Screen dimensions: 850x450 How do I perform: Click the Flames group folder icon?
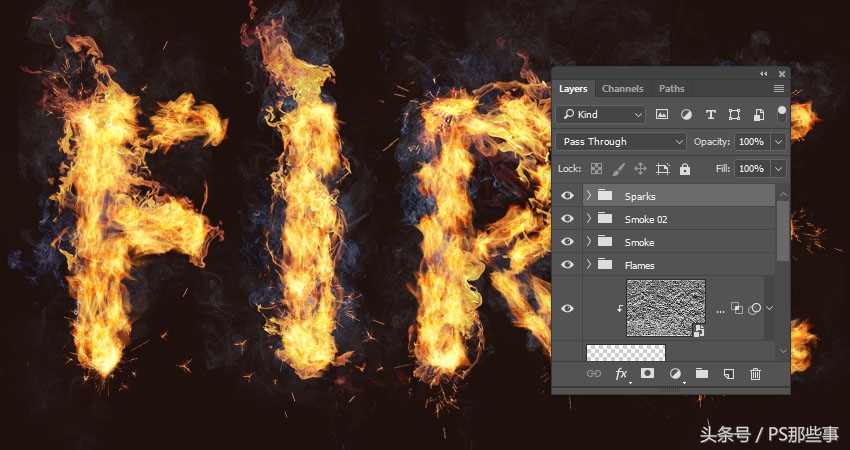click(605, 265)
